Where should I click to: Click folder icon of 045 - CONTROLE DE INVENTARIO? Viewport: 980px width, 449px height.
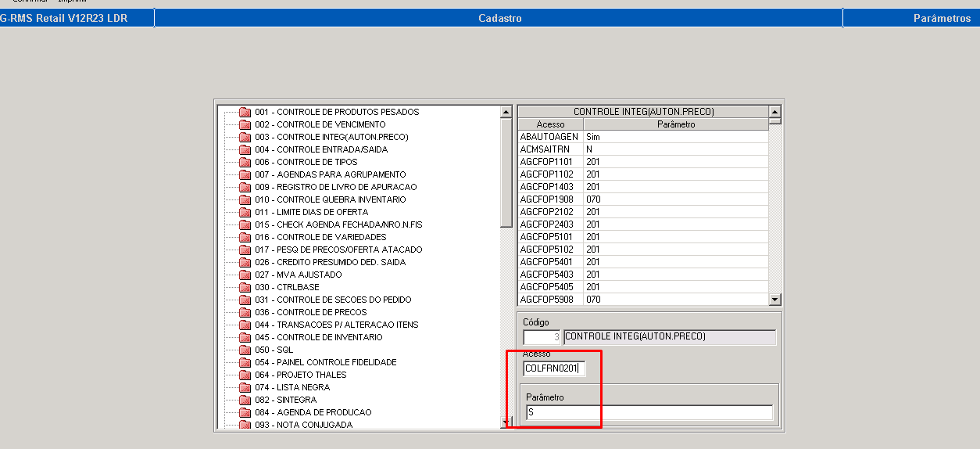[245, 337]
